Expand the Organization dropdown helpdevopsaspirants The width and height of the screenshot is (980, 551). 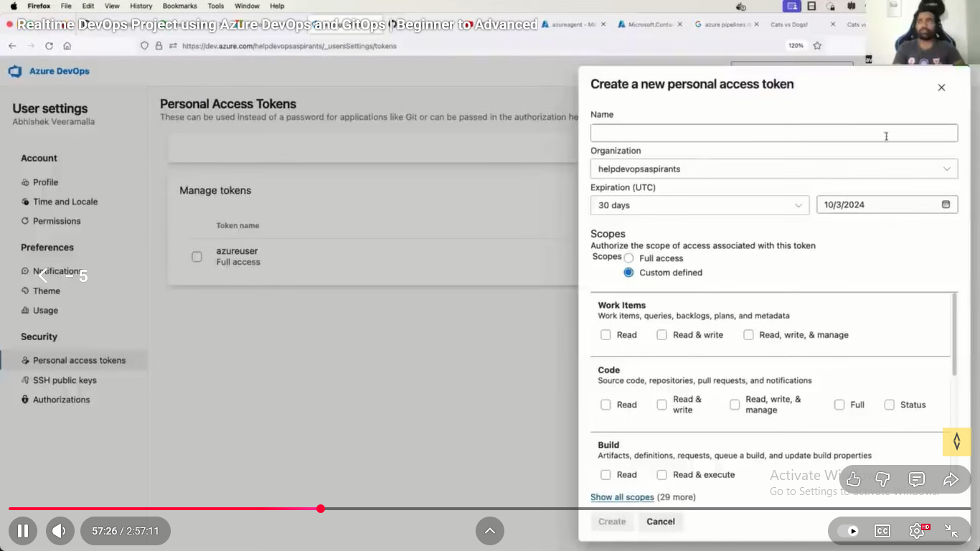(773, 169)
